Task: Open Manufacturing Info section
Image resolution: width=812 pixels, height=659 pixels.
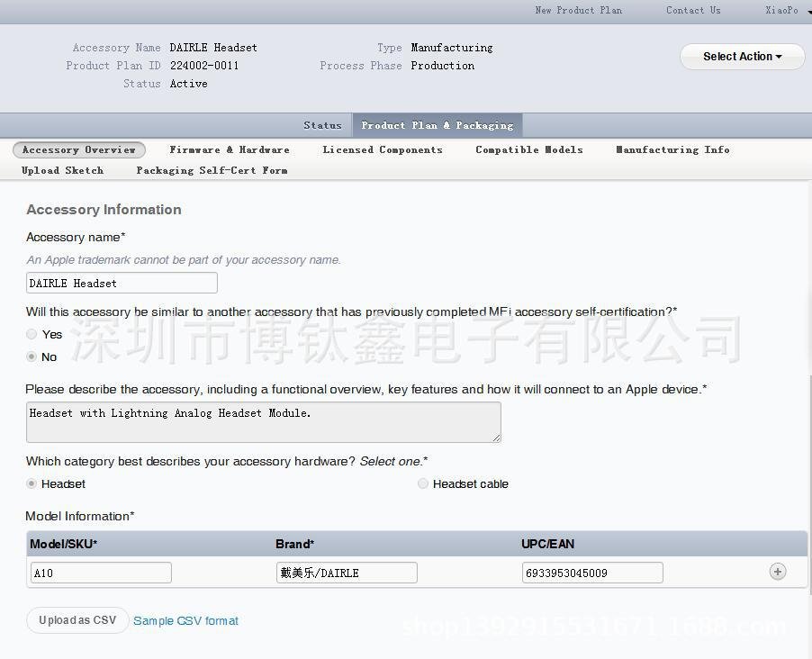Action: (x=672, y=150)
